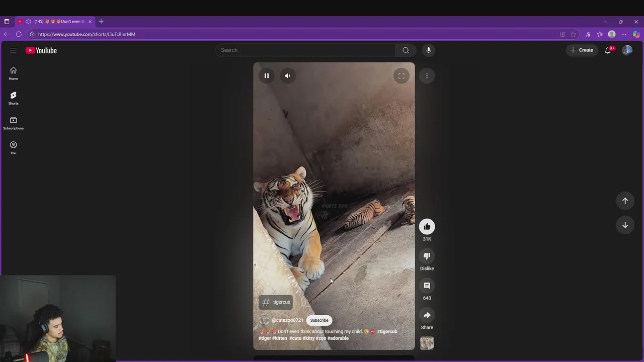Open the comments with 640 count
The height and width of the screenshot is (362, 644).
pos(427,286)
